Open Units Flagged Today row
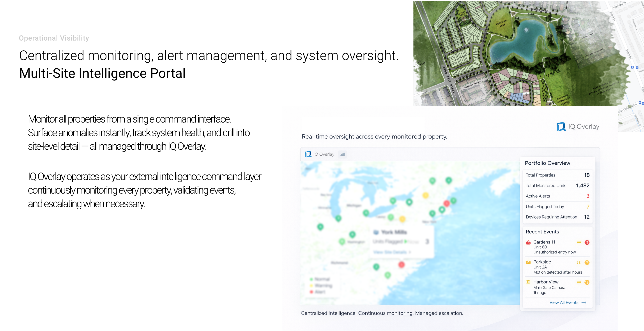The height and width of the screenshot is (331, 644). pos(557,207)
